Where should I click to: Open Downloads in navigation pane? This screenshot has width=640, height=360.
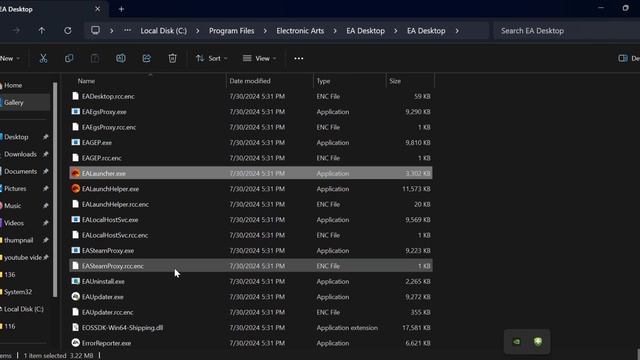click(20, 154)
